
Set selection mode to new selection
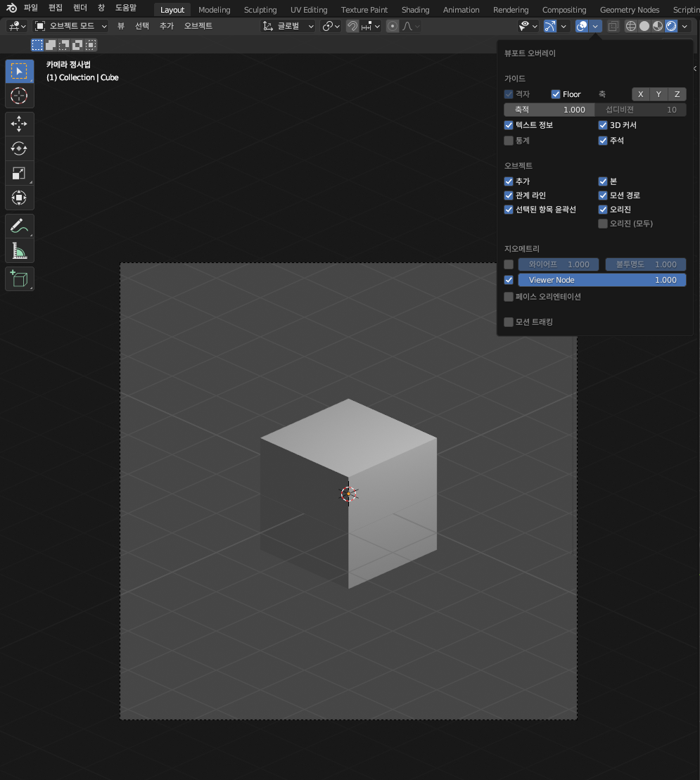[x=37, y=45]
